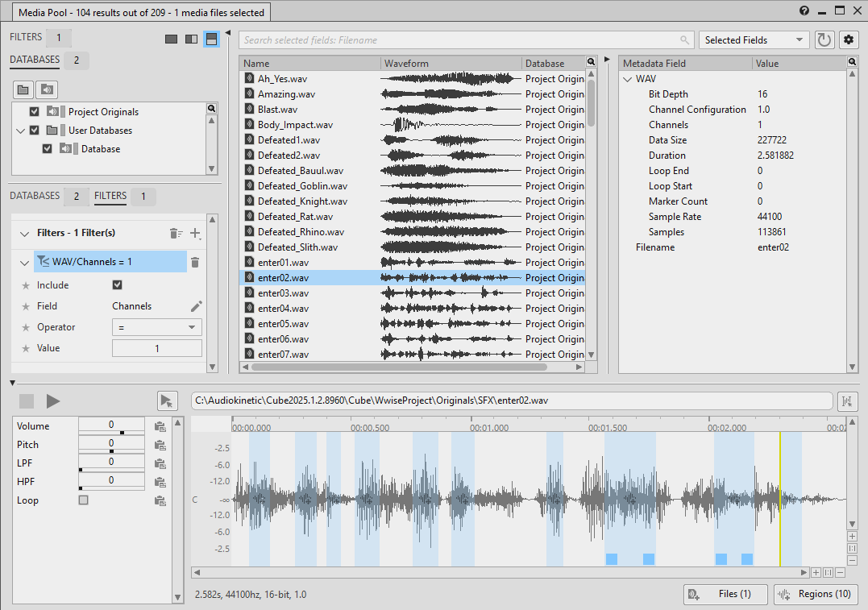Click the Stop button in transport
868x610 pixels.
point(27,400)
